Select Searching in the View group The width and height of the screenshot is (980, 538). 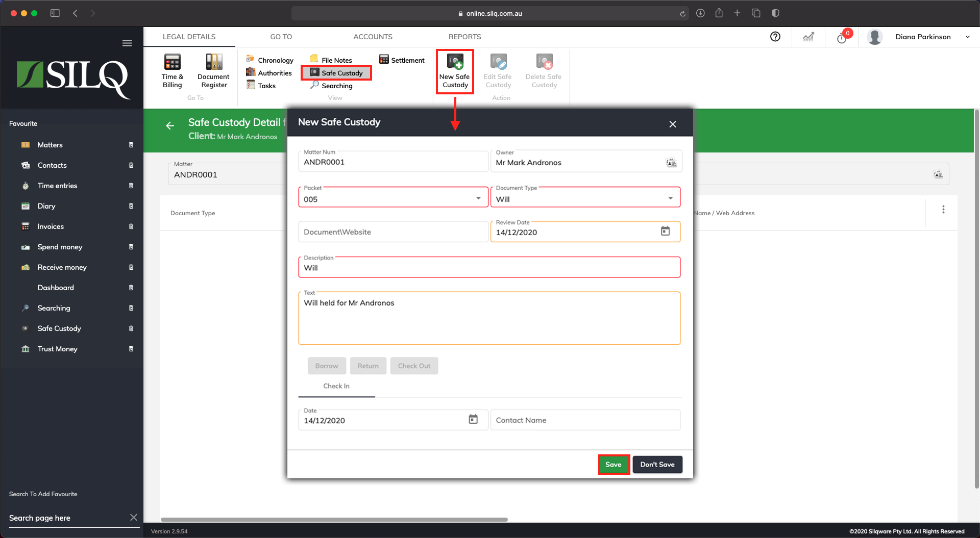pyautogui.click(x=332, y=85)
